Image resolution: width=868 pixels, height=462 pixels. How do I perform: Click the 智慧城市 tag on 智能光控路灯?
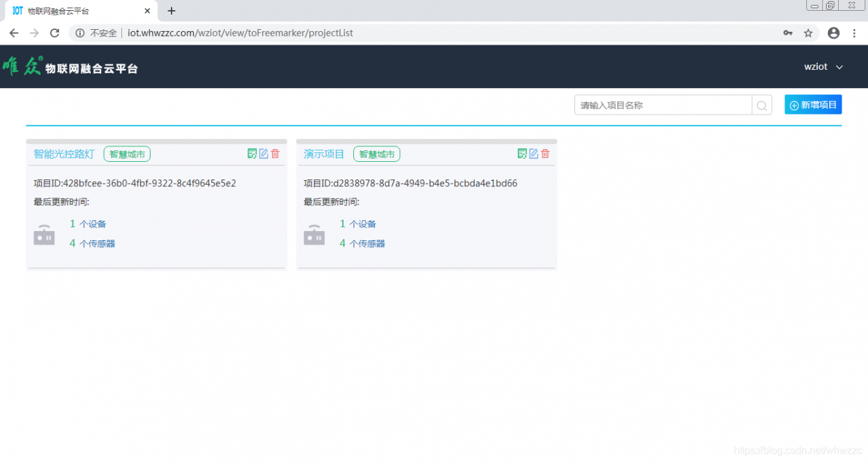pos(127,154)
